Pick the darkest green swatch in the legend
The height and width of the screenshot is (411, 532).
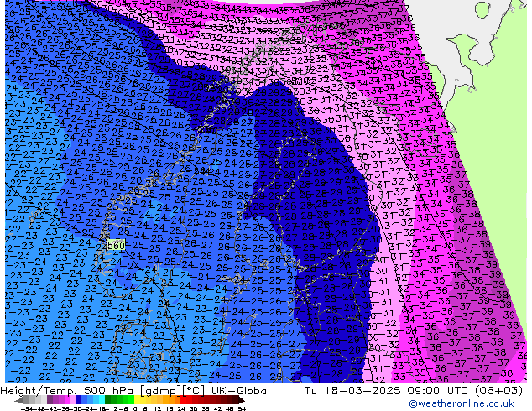108,400
